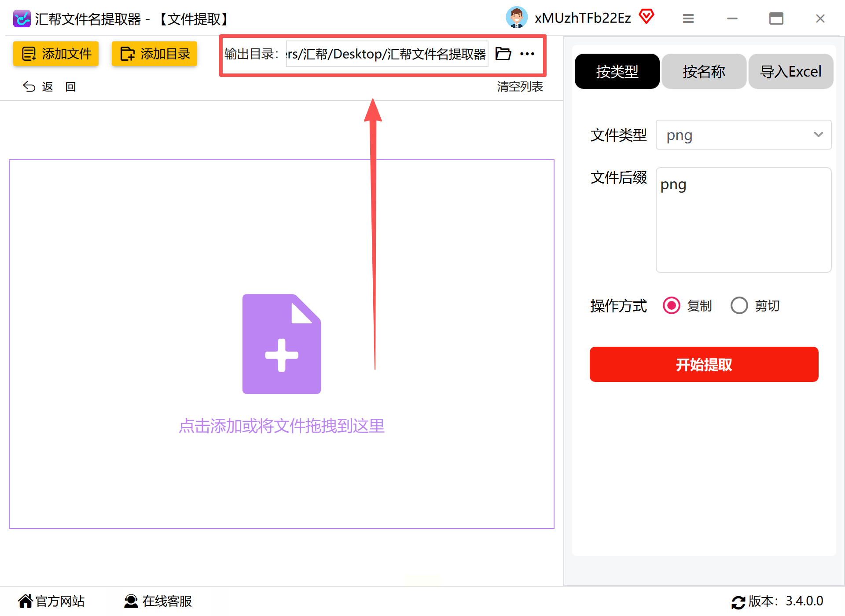Click 清空列表 to clear the list
The height and width of the screenshot is (616, 845).
tap(520, 87)
